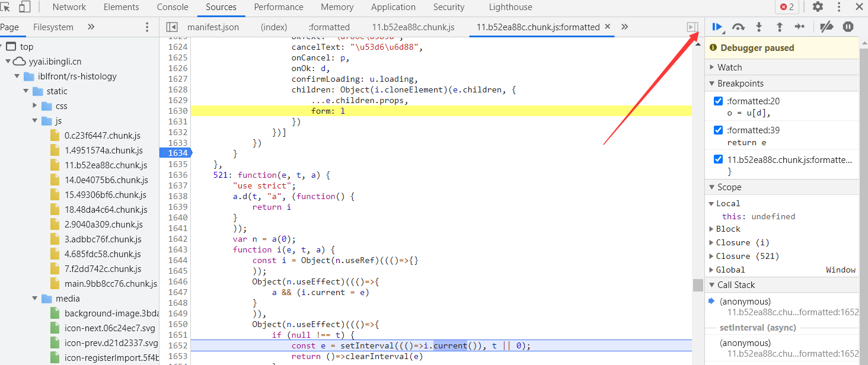Screen dimensions: 868x365
Task: Open the Lighthouse panel tab
Action: [x=510, y=7]
